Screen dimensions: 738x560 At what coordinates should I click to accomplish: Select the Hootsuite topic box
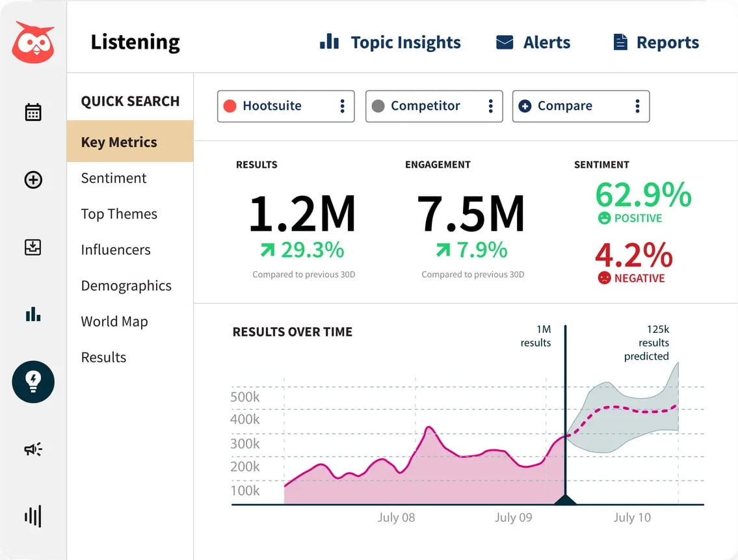coord(285,107)
